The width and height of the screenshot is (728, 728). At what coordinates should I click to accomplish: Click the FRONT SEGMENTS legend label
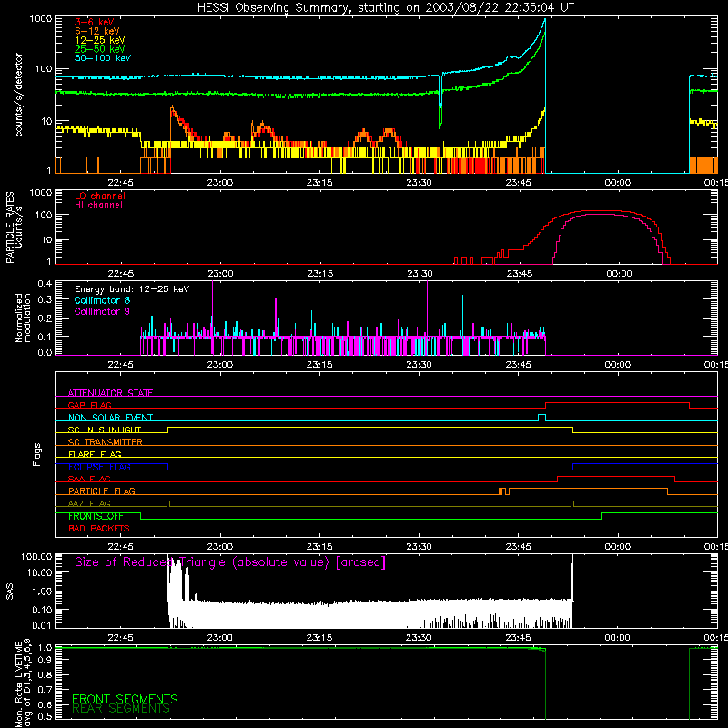coord(125,699)
